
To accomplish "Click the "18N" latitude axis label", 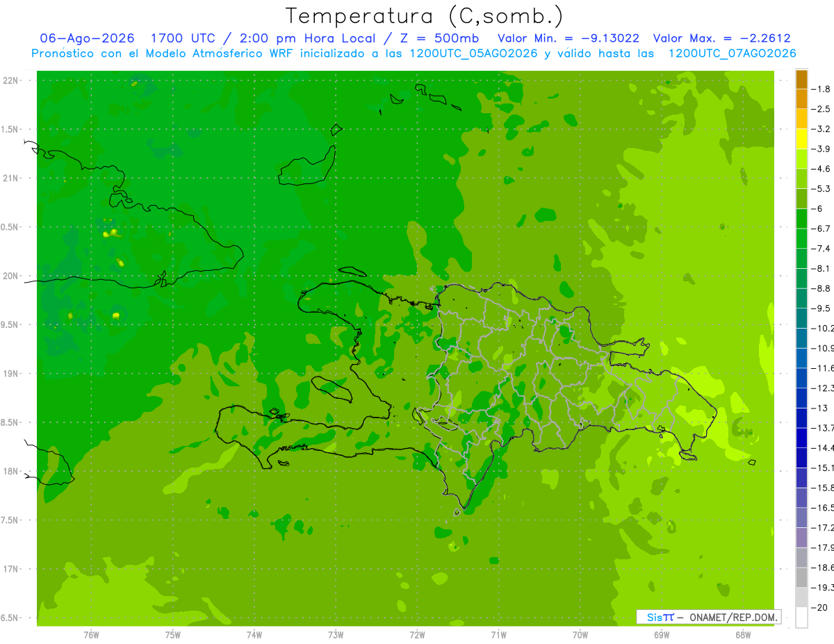I will point(12,471).
